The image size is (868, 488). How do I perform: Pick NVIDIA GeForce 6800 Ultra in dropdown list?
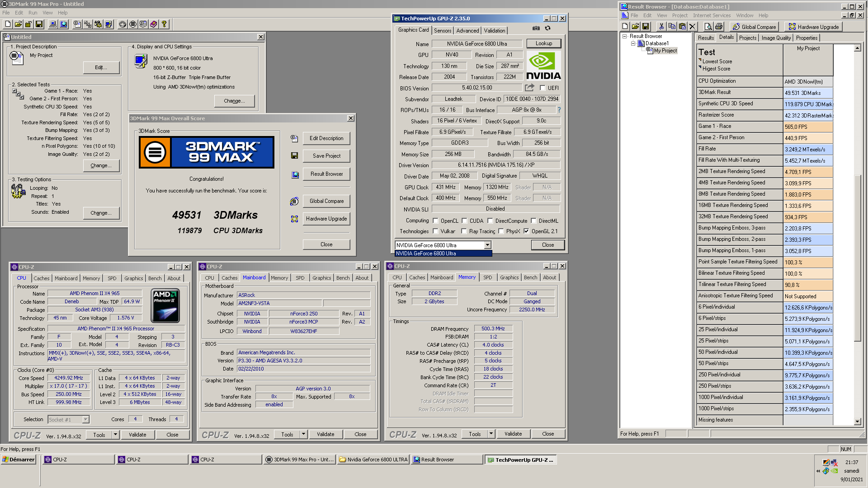(443, 253)
